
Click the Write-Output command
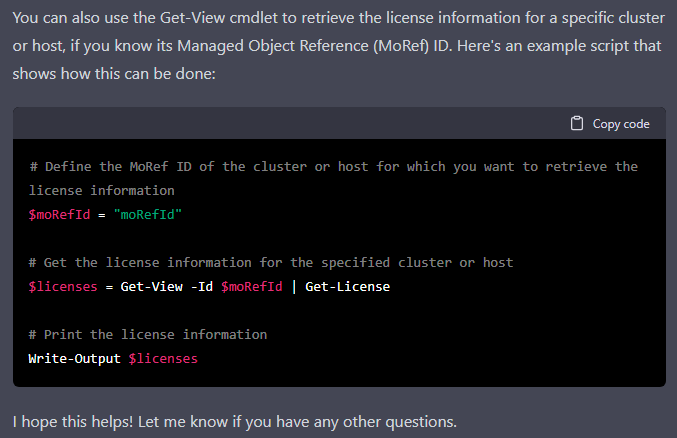(x=74, y=359)
